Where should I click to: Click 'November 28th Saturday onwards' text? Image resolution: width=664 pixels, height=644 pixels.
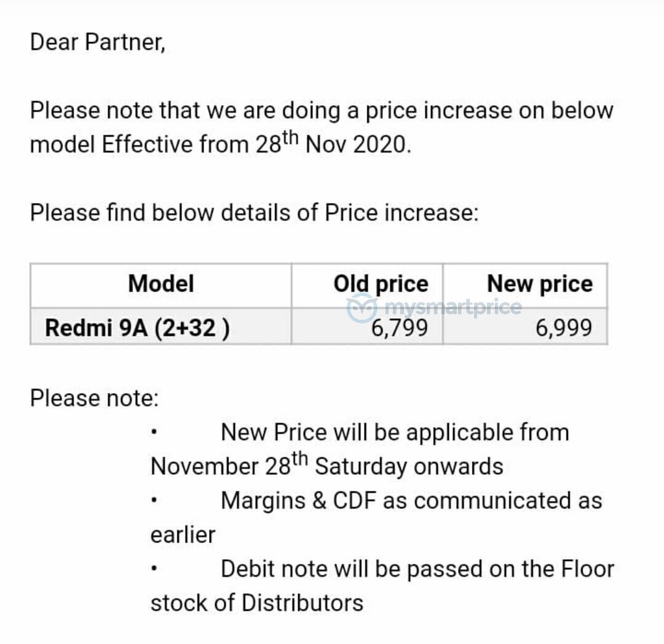click(327, 465)
